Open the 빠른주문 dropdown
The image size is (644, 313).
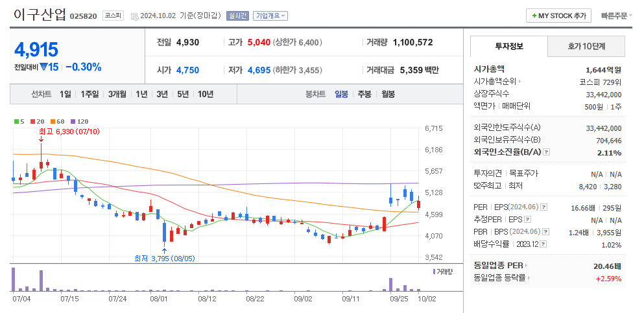[x=617, y=16]
